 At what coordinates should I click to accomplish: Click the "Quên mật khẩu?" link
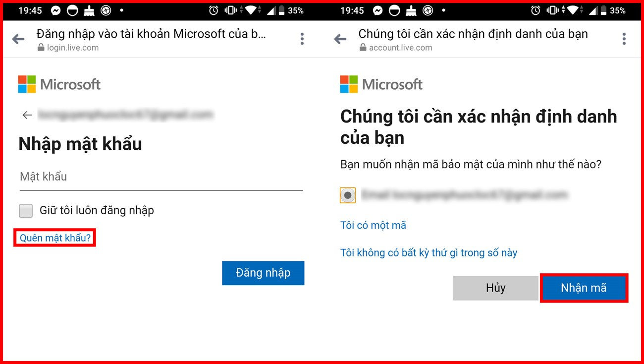point(55,238)
